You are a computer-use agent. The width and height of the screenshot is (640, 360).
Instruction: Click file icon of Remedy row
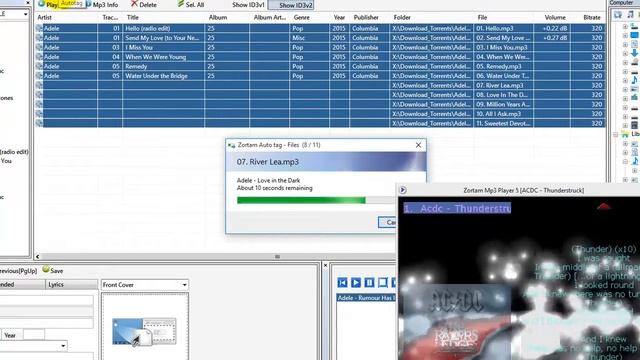tap(39, 66)
